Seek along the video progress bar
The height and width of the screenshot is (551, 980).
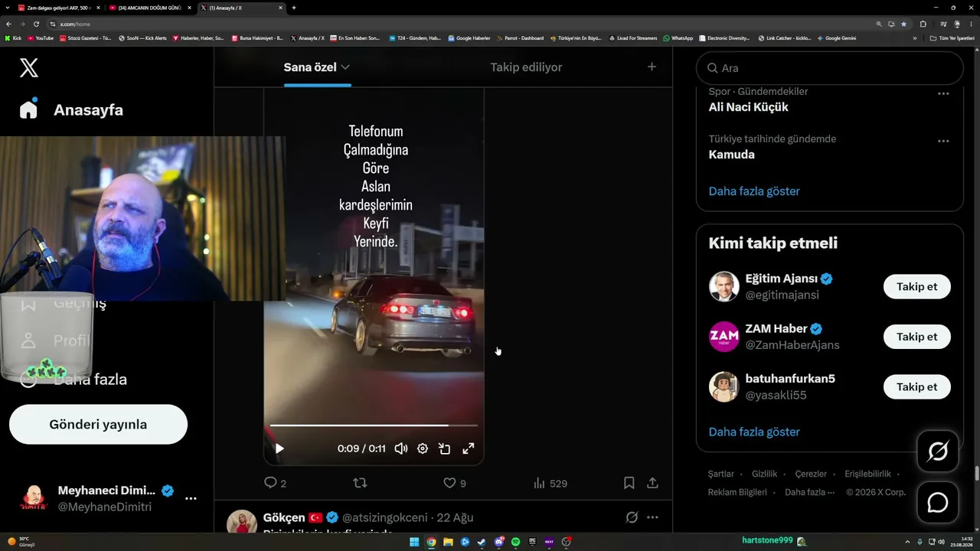[x=374, y=425]
